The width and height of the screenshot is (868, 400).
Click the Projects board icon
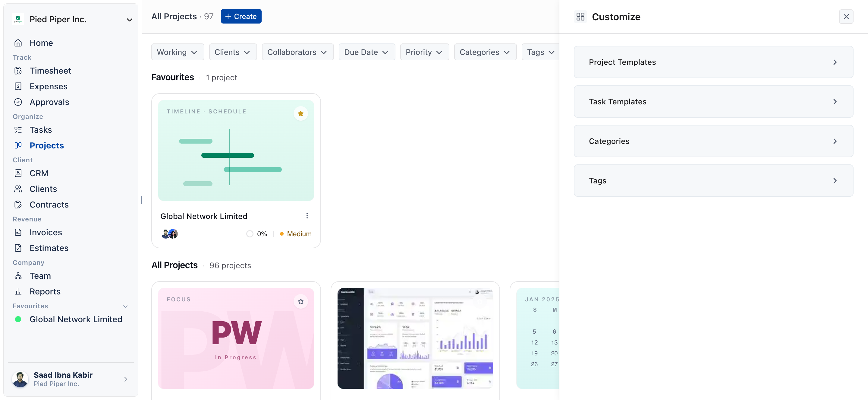[18, 145]
